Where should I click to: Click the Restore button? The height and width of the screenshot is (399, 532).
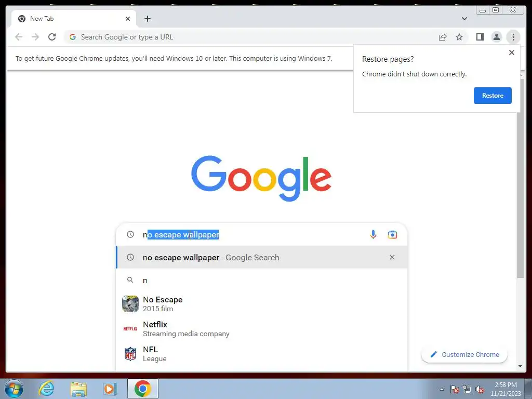tap(493, 96)
